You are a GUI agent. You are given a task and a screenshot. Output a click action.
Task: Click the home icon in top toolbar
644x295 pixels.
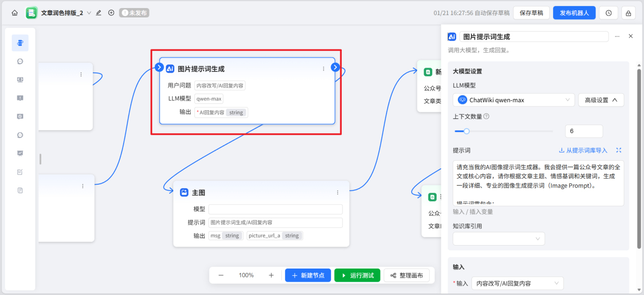[x=15, y=13]
